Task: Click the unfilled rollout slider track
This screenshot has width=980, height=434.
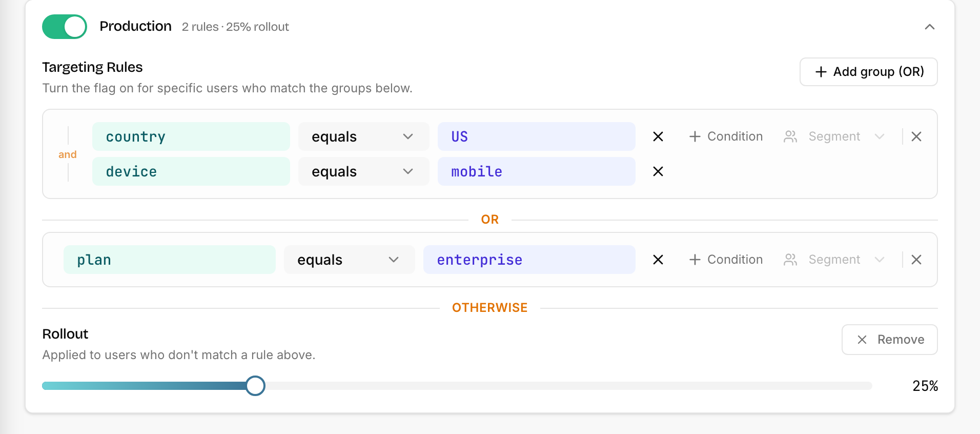Action: pyautogui.click(x=568, y=386)
